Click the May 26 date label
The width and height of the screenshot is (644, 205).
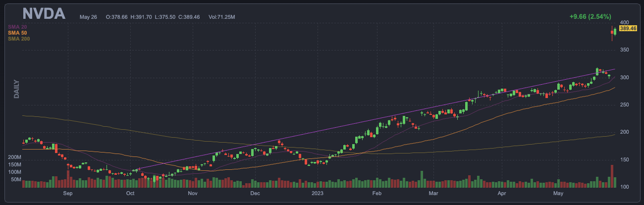(88, 17)
